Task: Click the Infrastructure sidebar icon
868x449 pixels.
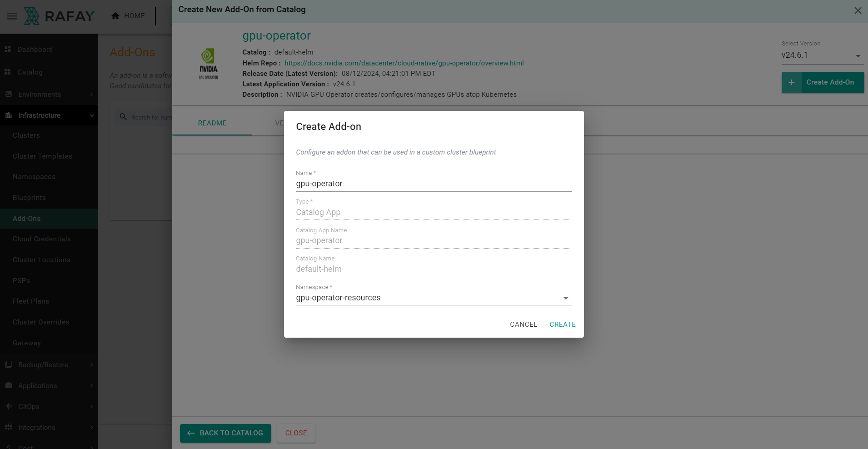Action: pyautogui.click(x=8, y=115)
